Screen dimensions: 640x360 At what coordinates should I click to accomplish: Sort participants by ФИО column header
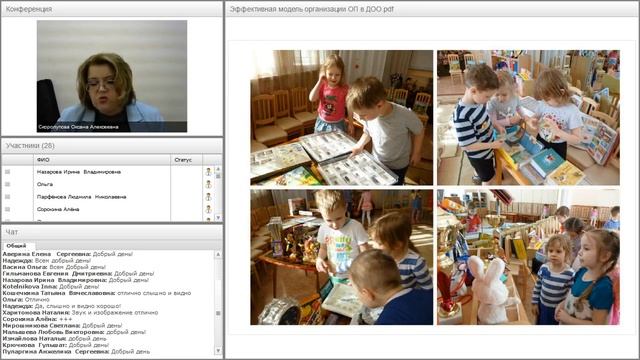(102, 160)
